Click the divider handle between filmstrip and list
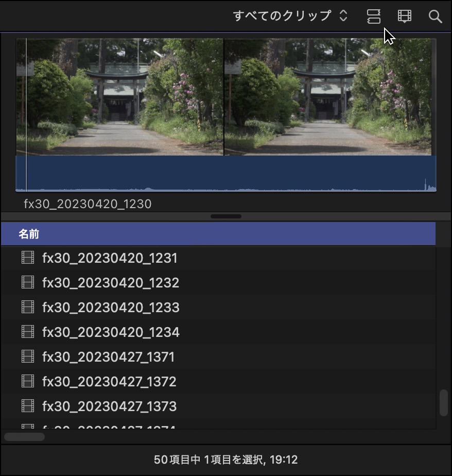452x476 pixels. pyautogui.click(x=226, y=216)
